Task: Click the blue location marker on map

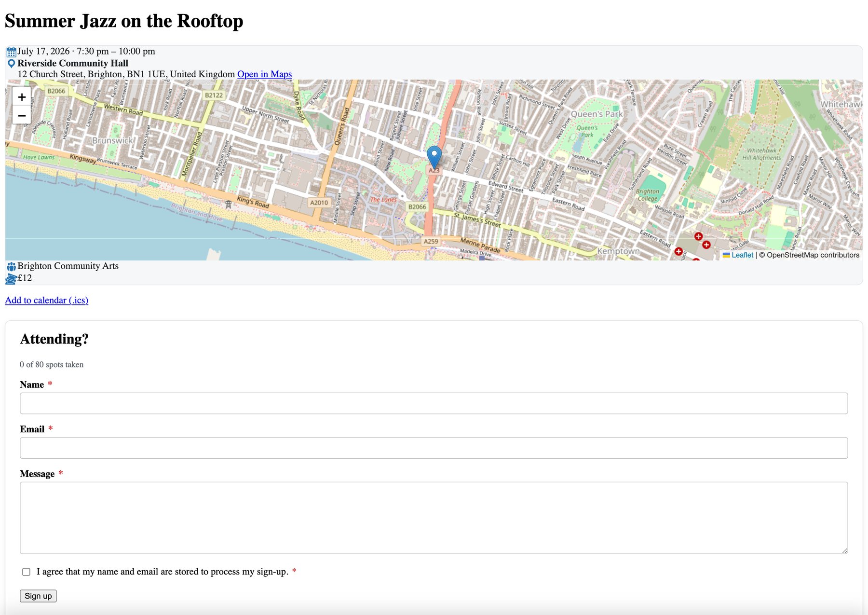Action: [434, 157]
